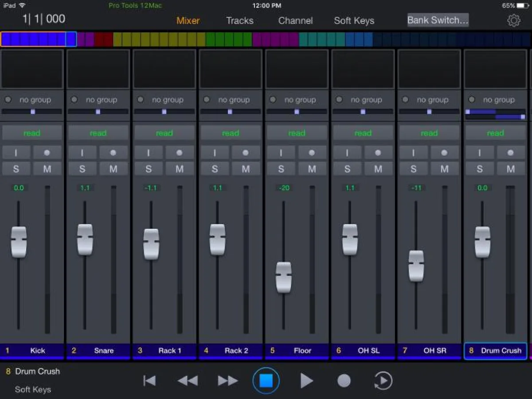Select the Mixer tab
Screen dimensions: 532x399
click(188, 20)
